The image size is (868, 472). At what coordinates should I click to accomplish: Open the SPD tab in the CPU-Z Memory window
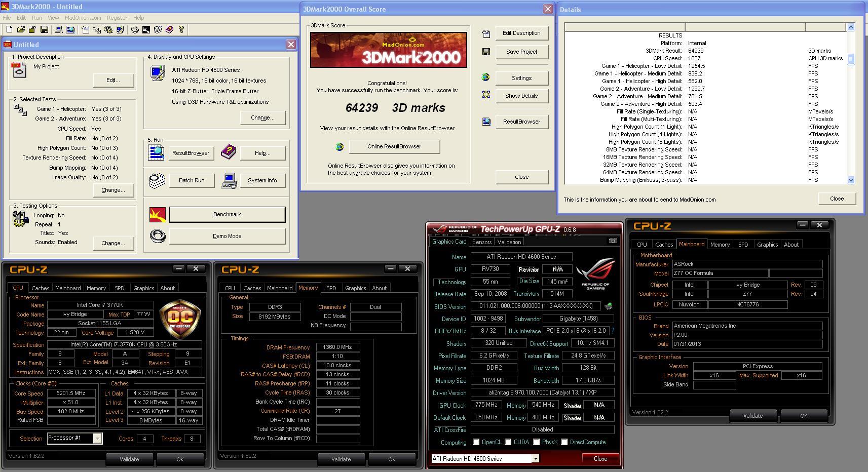point(331,288)
